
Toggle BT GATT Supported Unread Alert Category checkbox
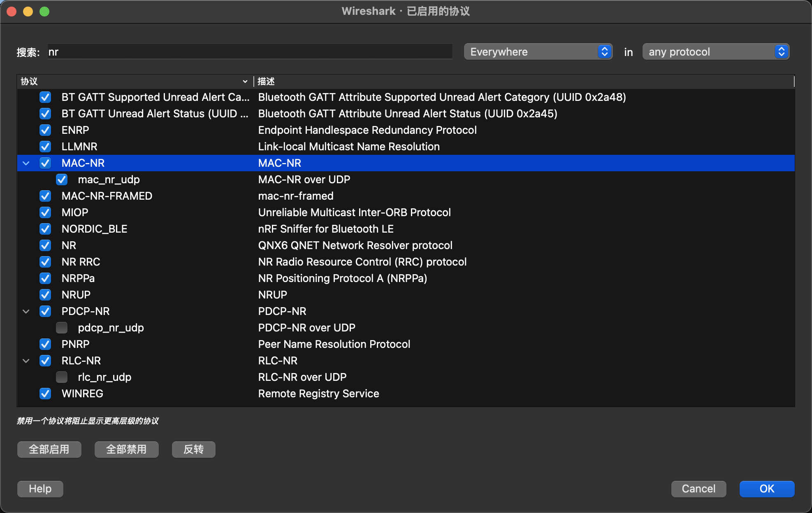pos(45,97)
